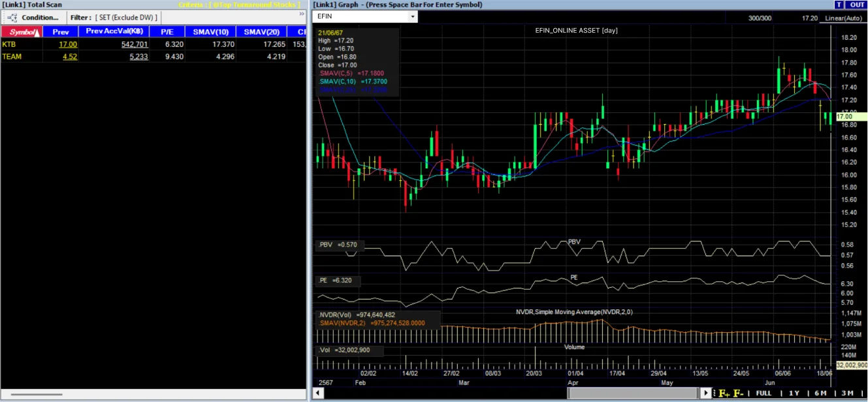Switch chart range to 1Y
Image resolution: width=868 pixels, height=402 pixels.
(794, 393)
